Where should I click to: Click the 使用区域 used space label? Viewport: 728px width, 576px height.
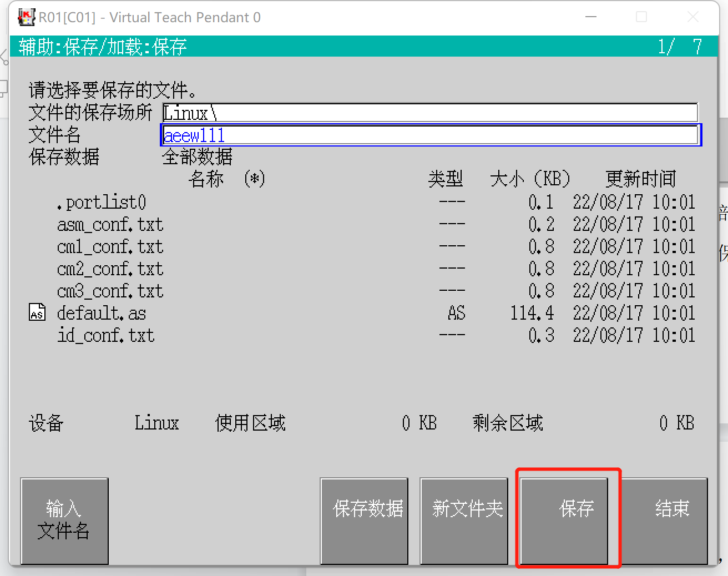pyautogui.click(x=250, y=423)
